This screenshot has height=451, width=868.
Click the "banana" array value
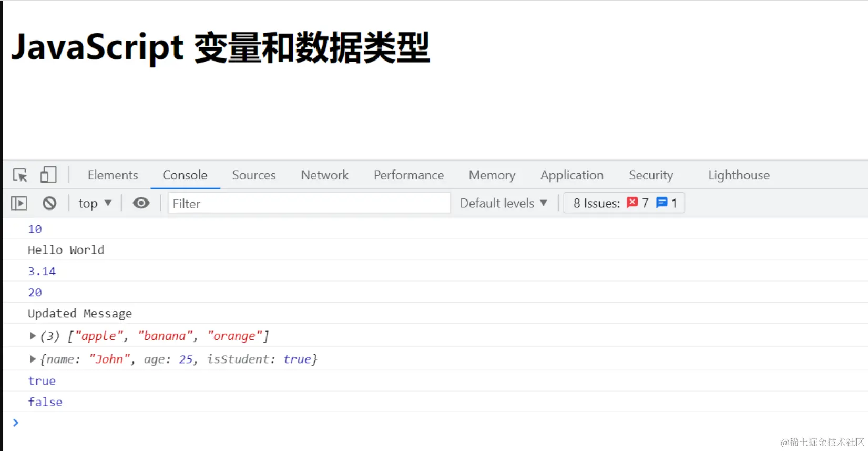tap(165, 336)
